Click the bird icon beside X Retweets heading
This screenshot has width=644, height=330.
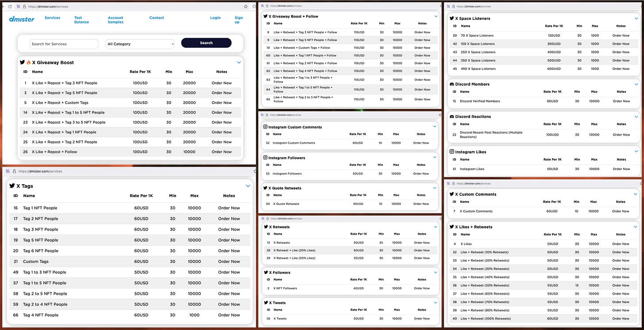pos(266,227)
